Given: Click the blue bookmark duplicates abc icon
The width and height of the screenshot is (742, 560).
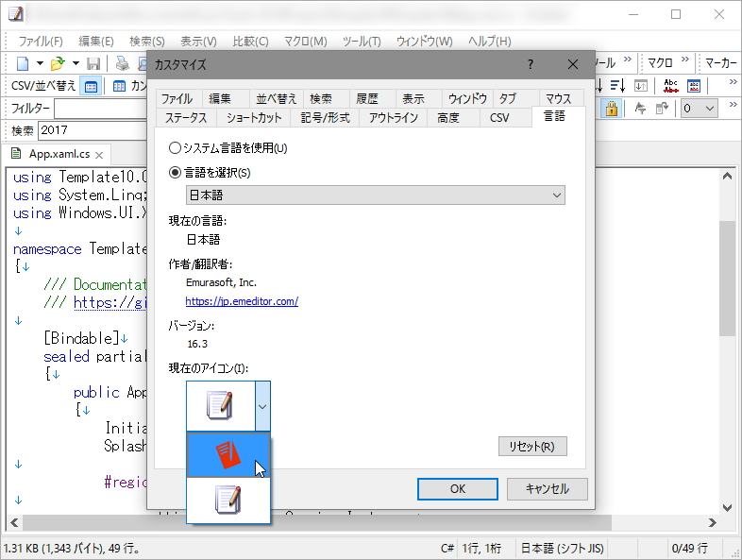Looking at the screenshot, I should click(694, 86).
